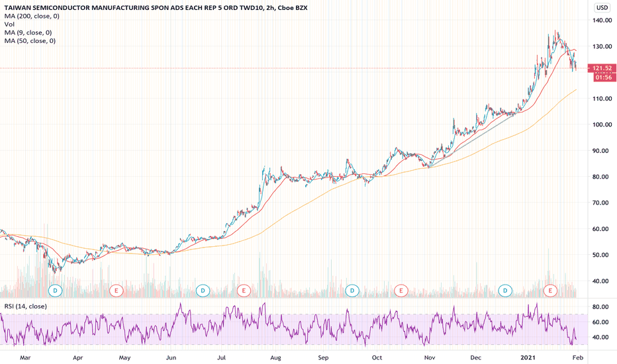Click the 121.52 current price label
Screen dimensions: 617x364
pyautogui.click(x=602, y=68)
